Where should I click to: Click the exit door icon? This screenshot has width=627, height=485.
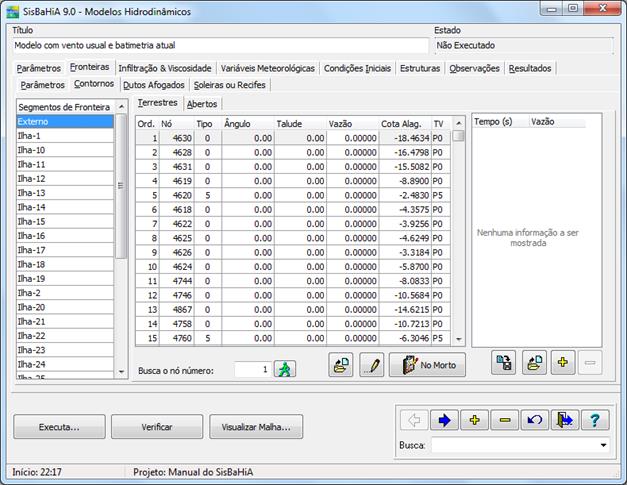[565, 420]
